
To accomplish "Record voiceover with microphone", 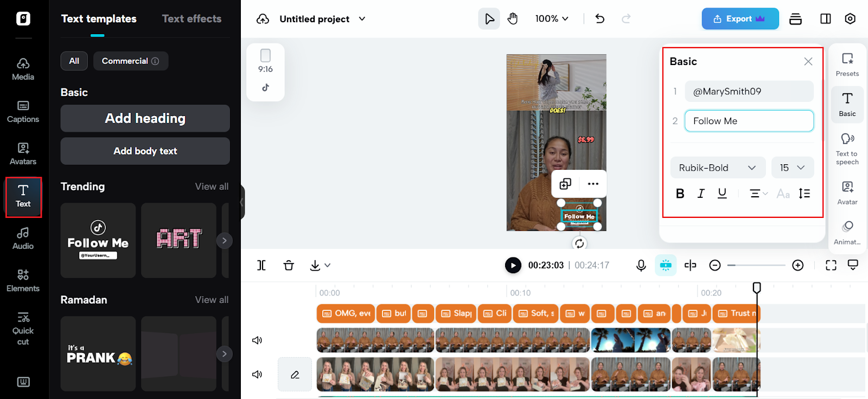I will (641, 265).
